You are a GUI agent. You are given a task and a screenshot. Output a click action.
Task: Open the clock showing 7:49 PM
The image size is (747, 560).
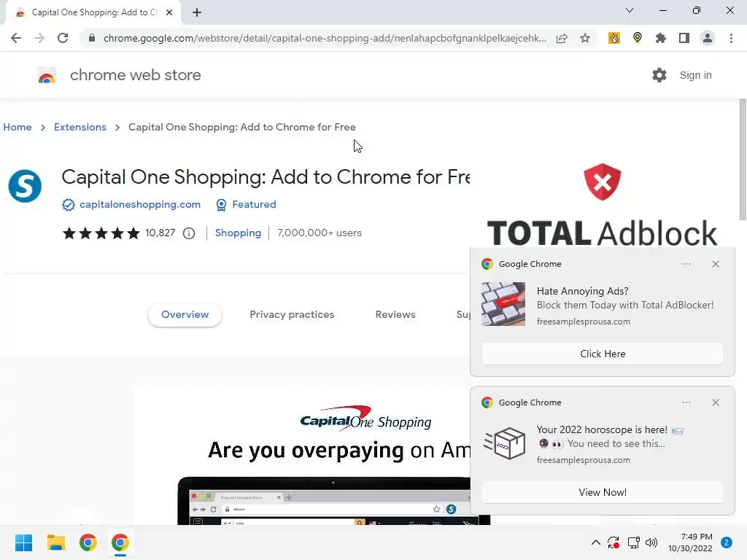click(690, 542)
